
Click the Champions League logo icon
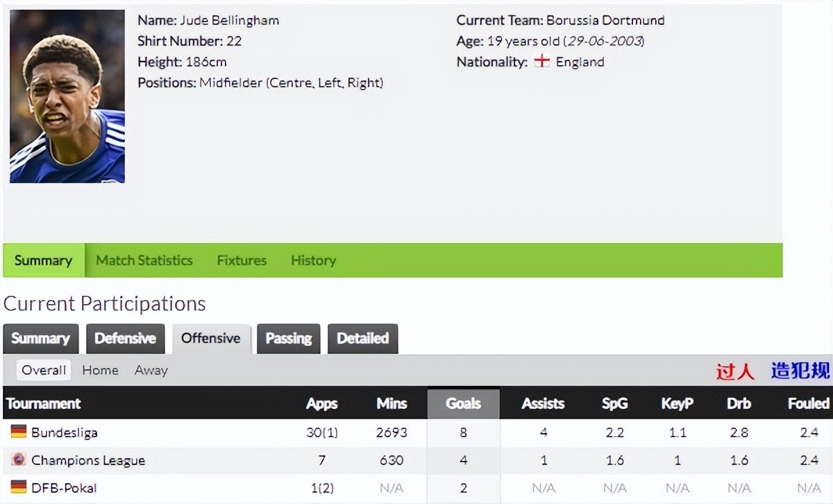[x=18, y=460]
